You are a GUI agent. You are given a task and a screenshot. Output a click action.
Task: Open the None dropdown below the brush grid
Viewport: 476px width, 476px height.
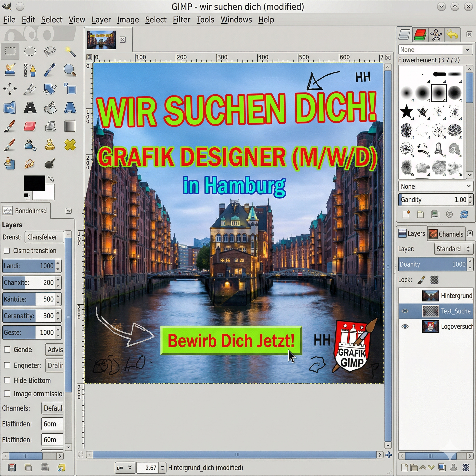click(x=435, y=186)
